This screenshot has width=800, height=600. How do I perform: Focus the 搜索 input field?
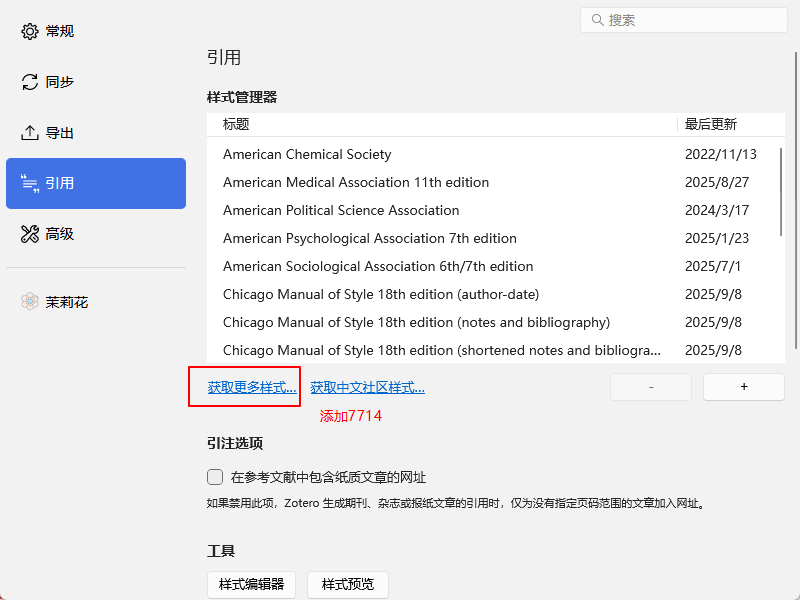tap(684, 20)
